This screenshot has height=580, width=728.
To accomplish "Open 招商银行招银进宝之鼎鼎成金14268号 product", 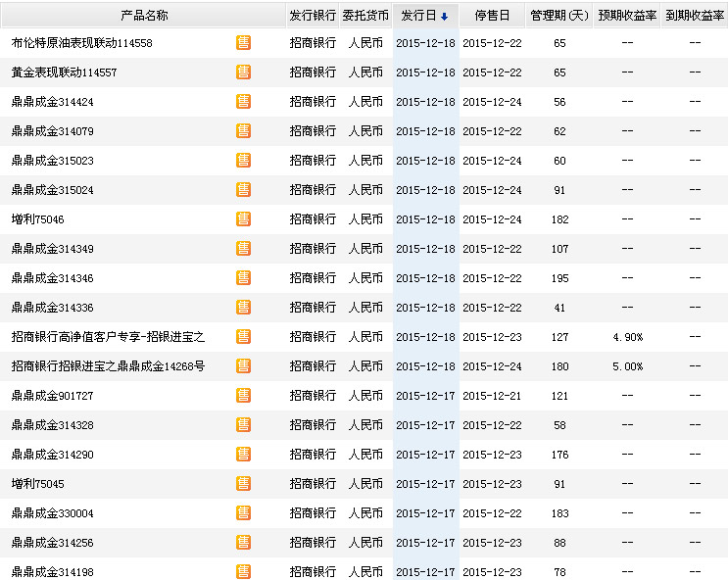I will (108, 366).
